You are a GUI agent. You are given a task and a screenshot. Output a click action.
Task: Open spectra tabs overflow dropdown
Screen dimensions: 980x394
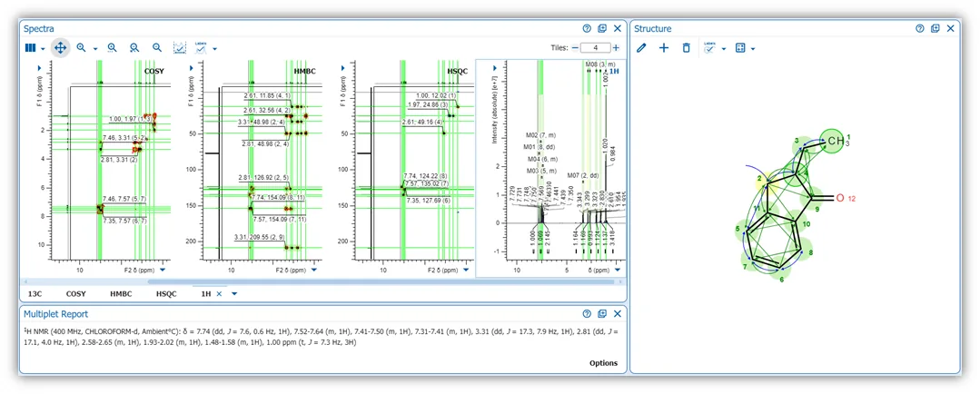234,293
